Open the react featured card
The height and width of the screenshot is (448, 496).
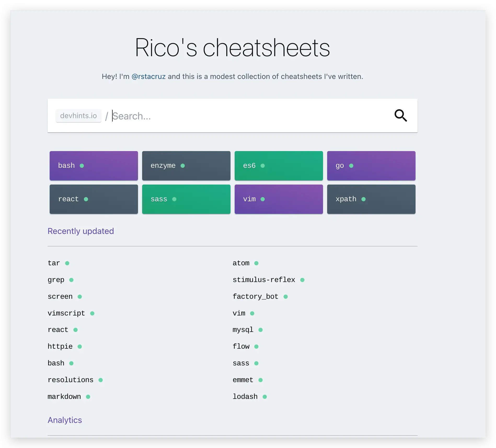coord(94,199)
